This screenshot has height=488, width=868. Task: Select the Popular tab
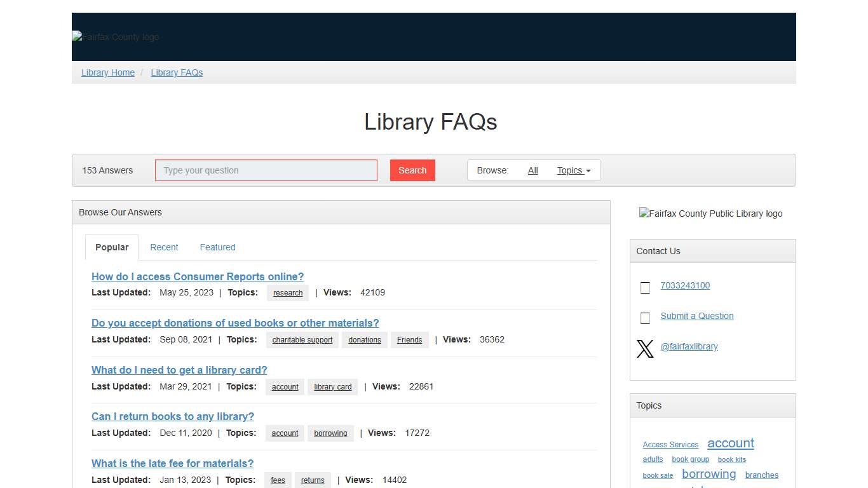click(112, 247)
